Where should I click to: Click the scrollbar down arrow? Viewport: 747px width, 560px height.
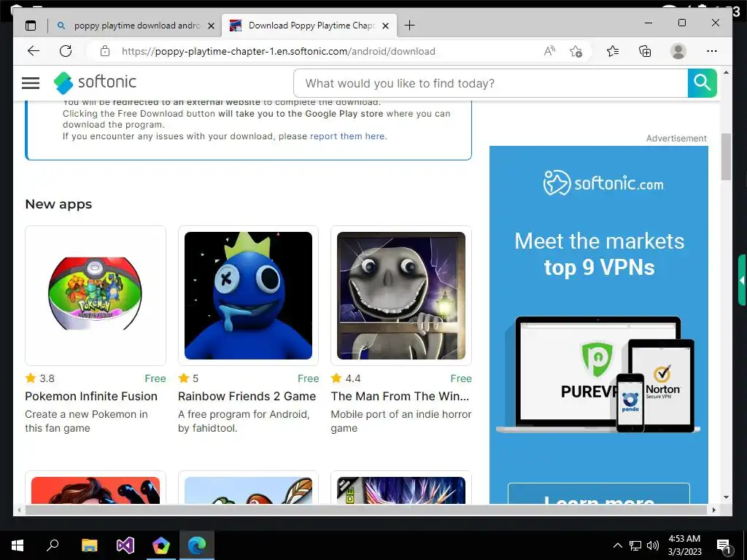point(726,497)
